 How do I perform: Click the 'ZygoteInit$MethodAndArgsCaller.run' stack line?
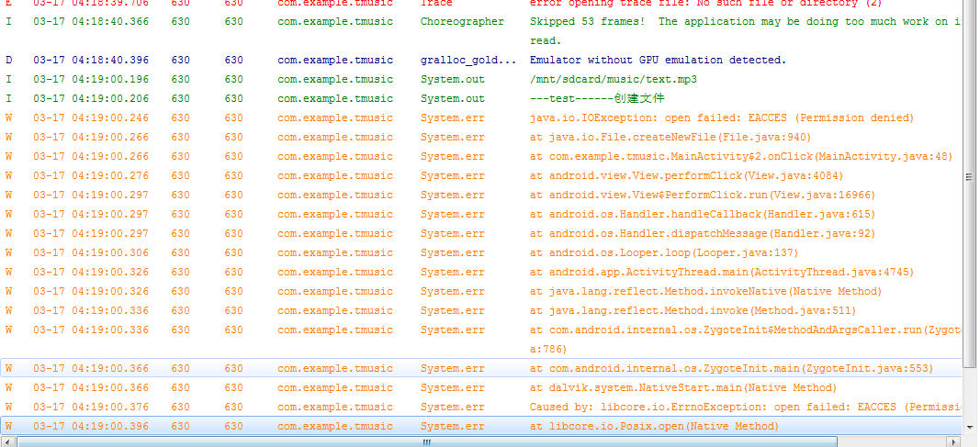click(745, 340)
